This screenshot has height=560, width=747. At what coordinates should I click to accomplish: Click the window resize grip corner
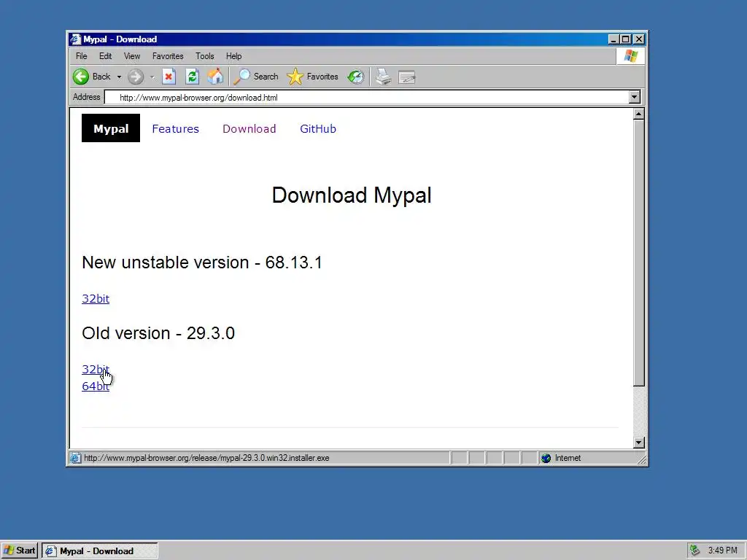(641, 459)
